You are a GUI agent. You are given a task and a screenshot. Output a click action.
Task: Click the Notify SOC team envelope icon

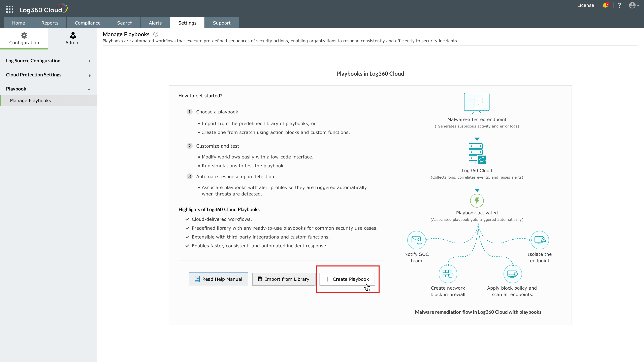click(416, 240)
